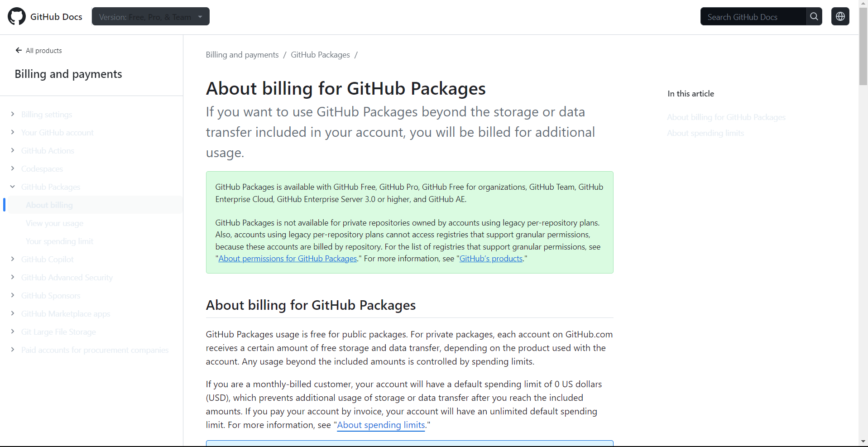
Task: Click the search magnifier icon
Action: 814,16
